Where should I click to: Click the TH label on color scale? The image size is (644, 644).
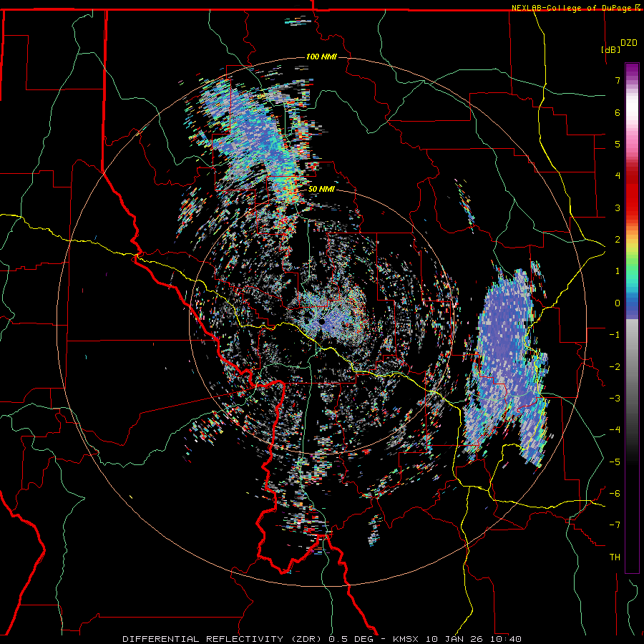(615, 557)
